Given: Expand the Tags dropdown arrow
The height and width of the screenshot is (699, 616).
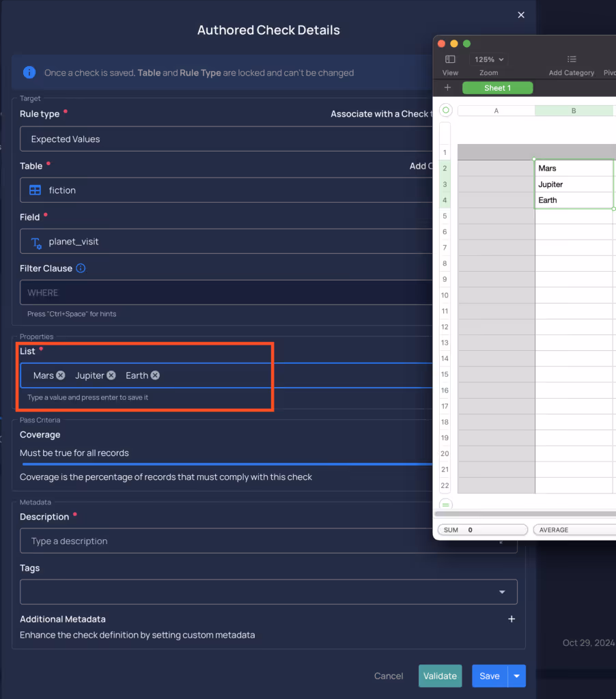Looking at the screenshot, I should coord(502,592).
